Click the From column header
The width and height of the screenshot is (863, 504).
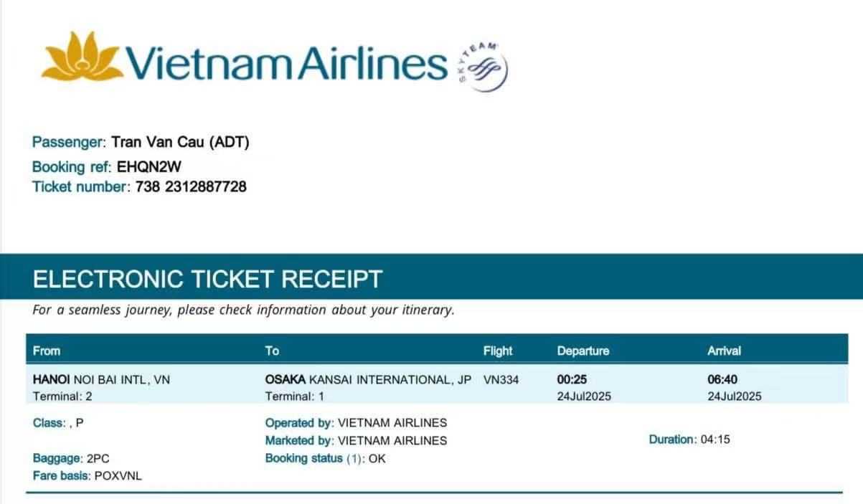(x=47, y=351)
